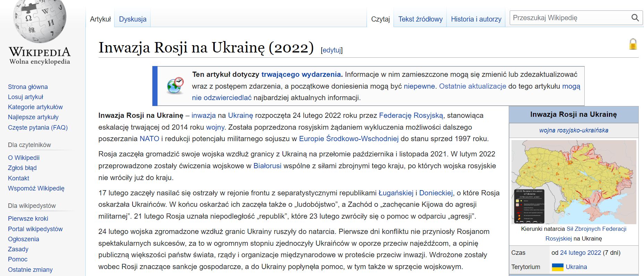Click the edytuj link beside the title
The height and width of the screenshot is (276, 644).
pos(332,50)
